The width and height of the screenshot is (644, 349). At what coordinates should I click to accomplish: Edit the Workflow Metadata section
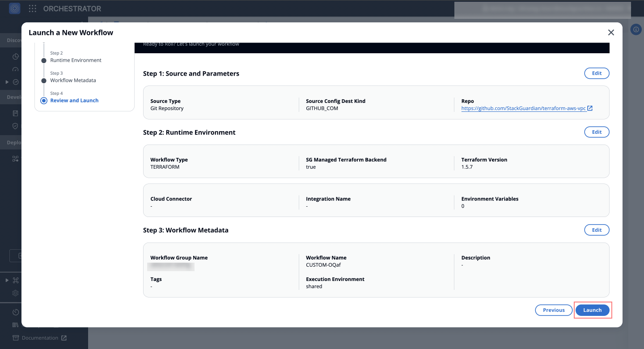coord(597,230)
